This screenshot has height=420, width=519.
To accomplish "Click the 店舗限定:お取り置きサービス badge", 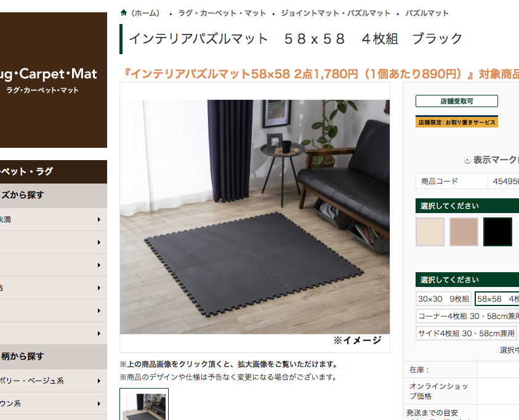I will (x=456, y=122).
